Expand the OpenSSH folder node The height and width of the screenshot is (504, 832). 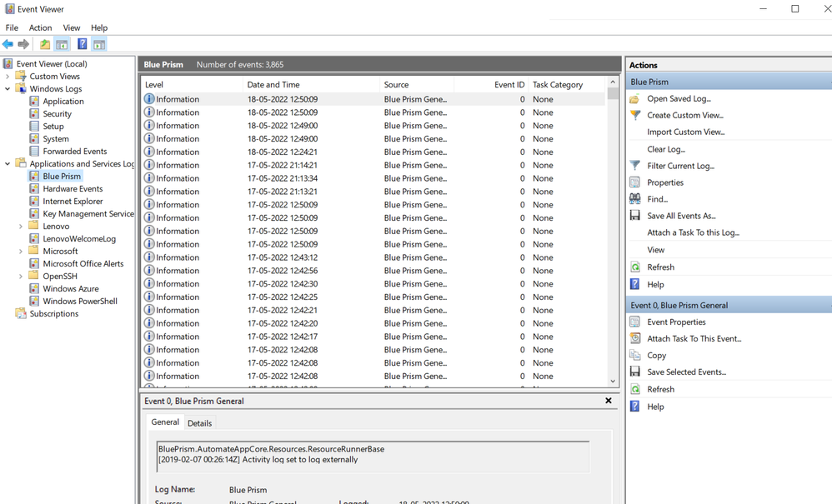point(21,277)
